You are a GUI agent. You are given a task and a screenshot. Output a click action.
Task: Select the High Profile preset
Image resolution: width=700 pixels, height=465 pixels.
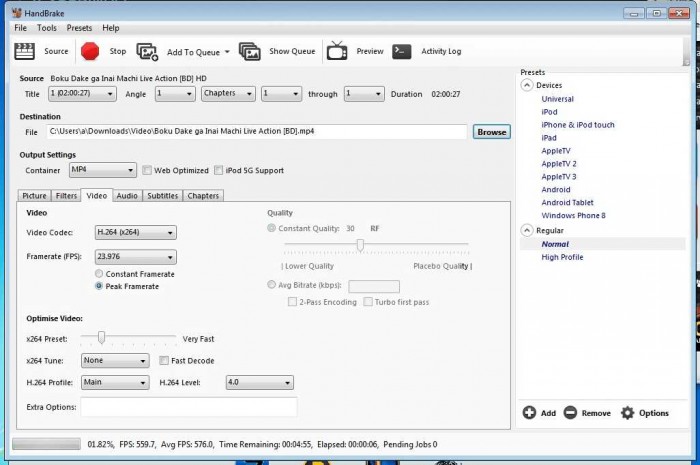(x=562, y=257)
